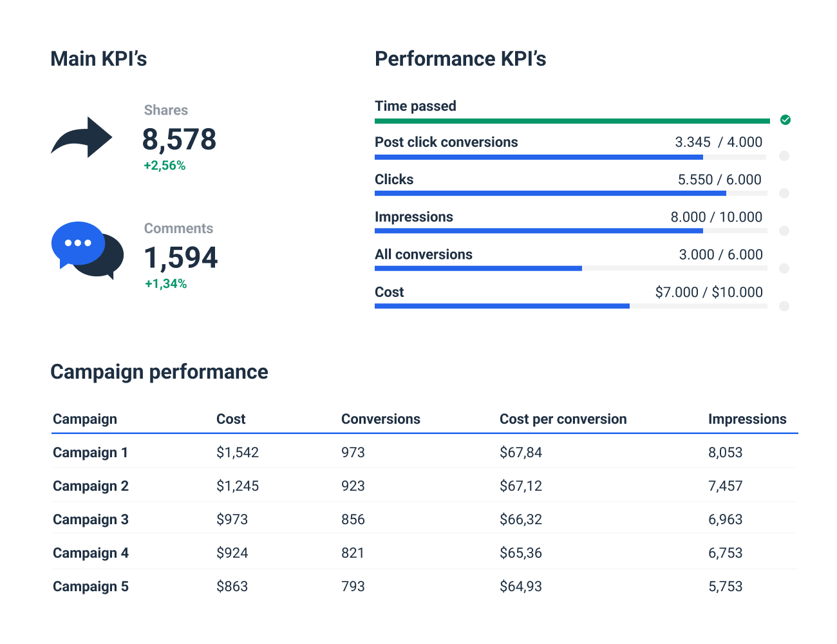Click the Comments speech bubble icon
Image resolution: width=837 pixels, height=644 pixels.
(x=87, y=251)
